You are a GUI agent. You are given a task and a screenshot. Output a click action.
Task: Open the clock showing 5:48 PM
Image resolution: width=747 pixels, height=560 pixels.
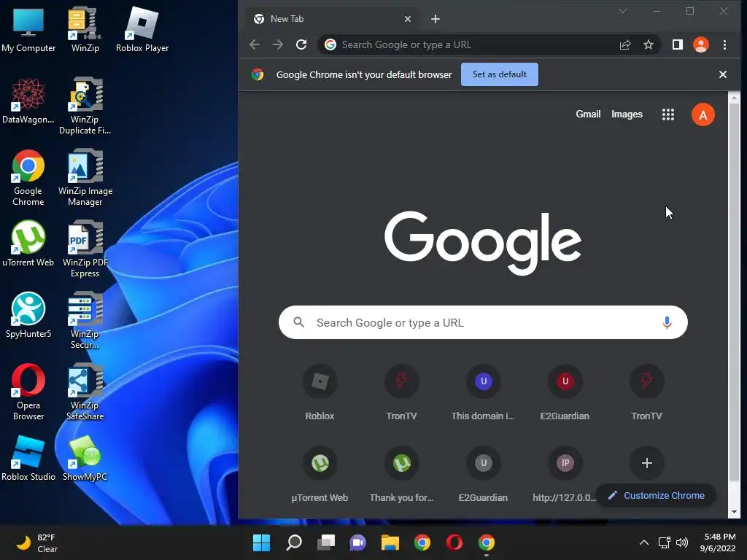(x=718, y=542)
